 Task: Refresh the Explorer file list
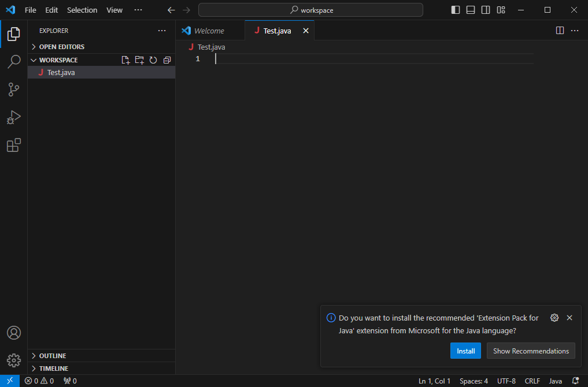pyautogui.click(x=153, y=60)
